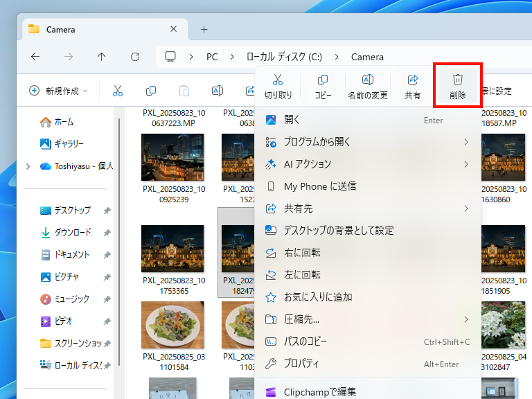Go forward with the right arrow
The width and height of the screenshot is (532, 399).
tap(69, 57)
